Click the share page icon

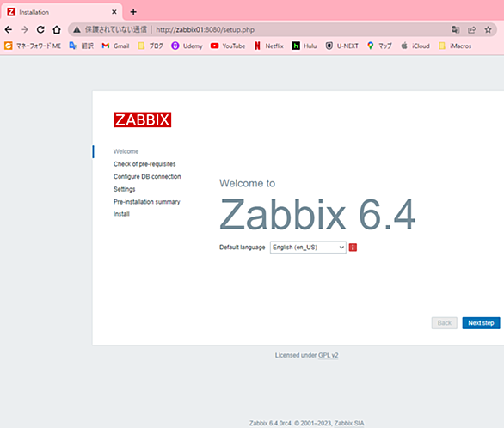click(x=471, y=29)
